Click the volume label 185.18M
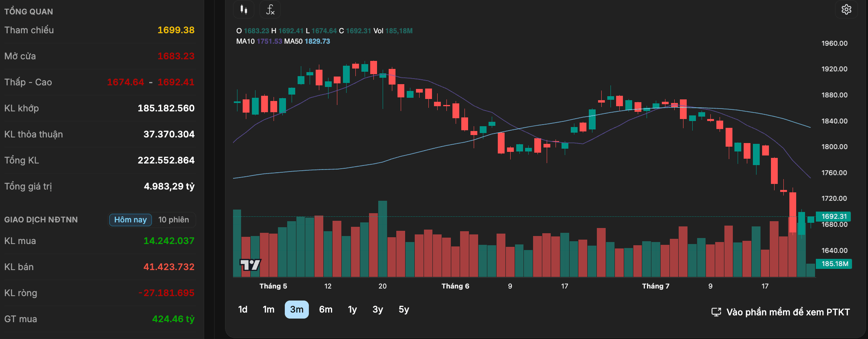 pos(834,264)
